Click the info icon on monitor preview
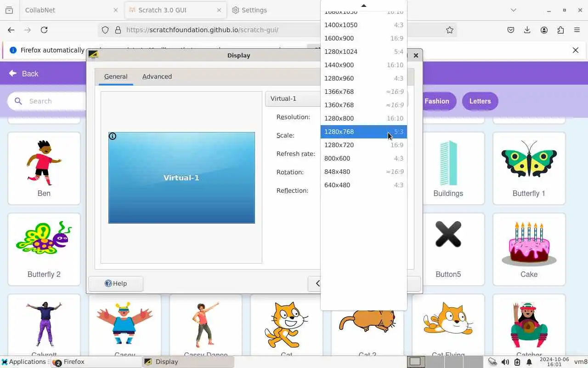Screen dimensions: 588x368 pos(113,136)
